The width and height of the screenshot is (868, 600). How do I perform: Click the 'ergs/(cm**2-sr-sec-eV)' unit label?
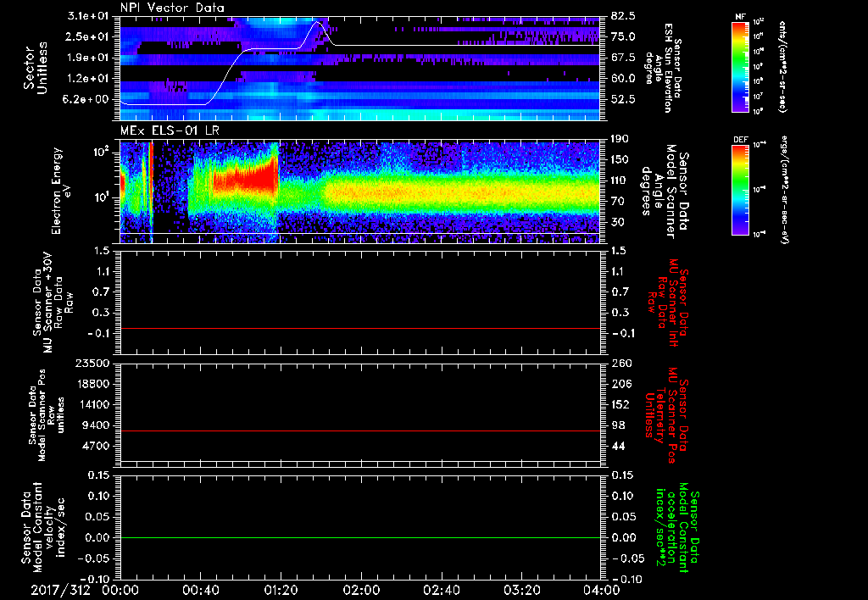[784, 189]
